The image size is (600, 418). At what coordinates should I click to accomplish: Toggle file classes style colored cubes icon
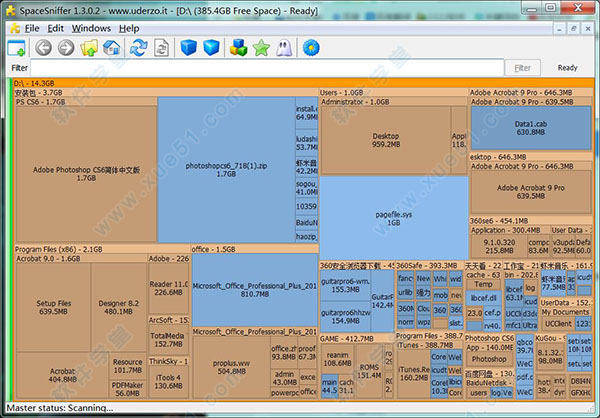point(238,48)
